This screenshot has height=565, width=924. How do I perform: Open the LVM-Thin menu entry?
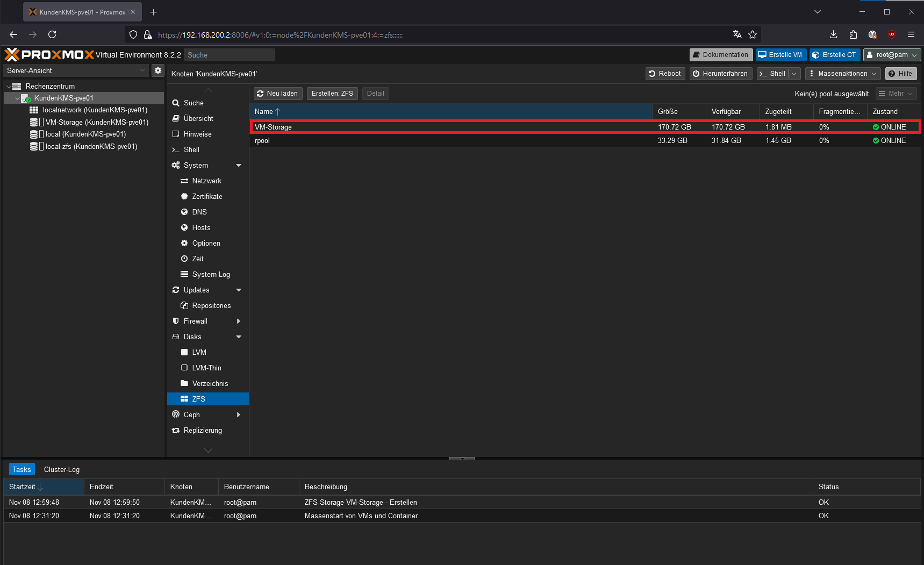pos(206,368)
